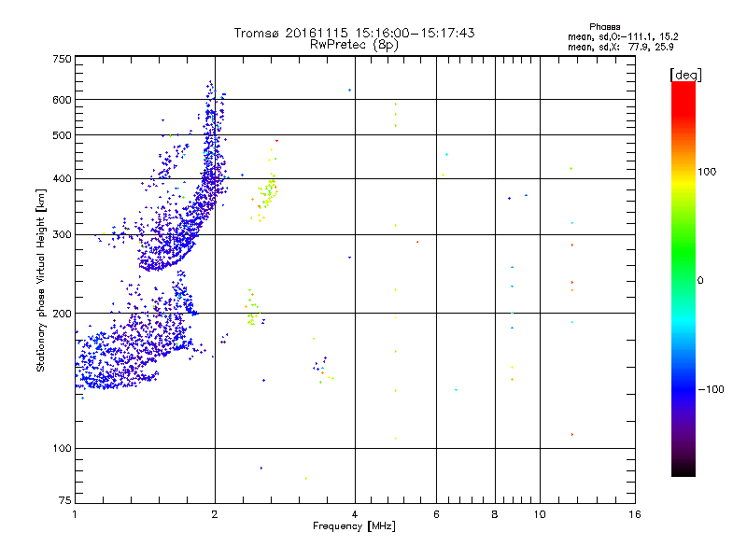The width and height of the screenshot is (747, 560).
Task: Click the "8" frequency axis tick label
Action: (x=495, y=514)
